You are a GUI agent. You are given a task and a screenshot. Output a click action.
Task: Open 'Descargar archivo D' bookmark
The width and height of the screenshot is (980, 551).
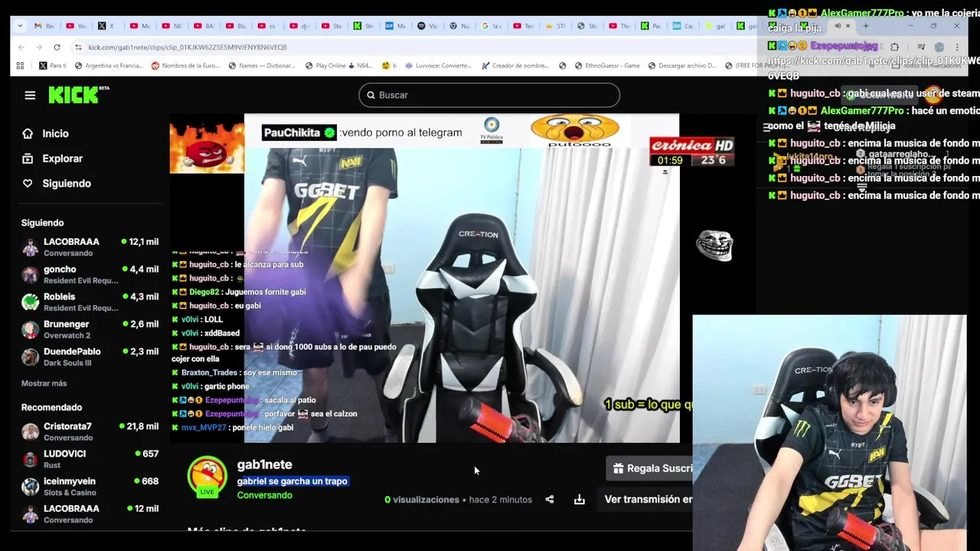(x=682, y=66)
